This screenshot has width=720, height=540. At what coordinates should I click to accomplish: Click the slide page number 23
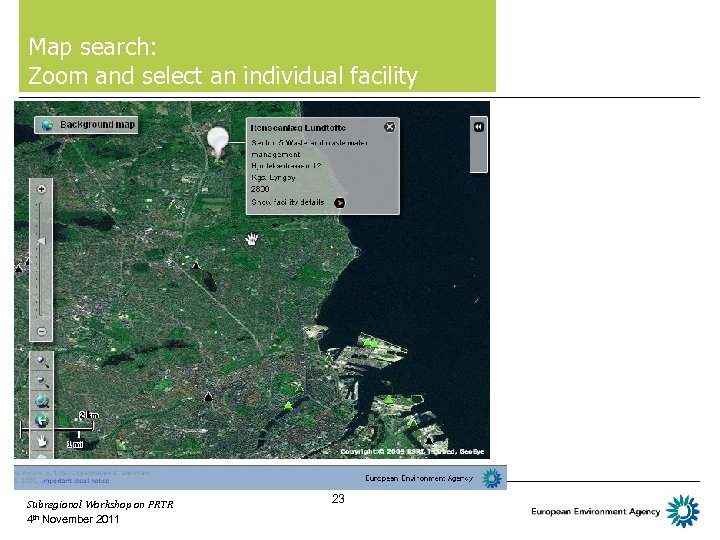(338, 499)
